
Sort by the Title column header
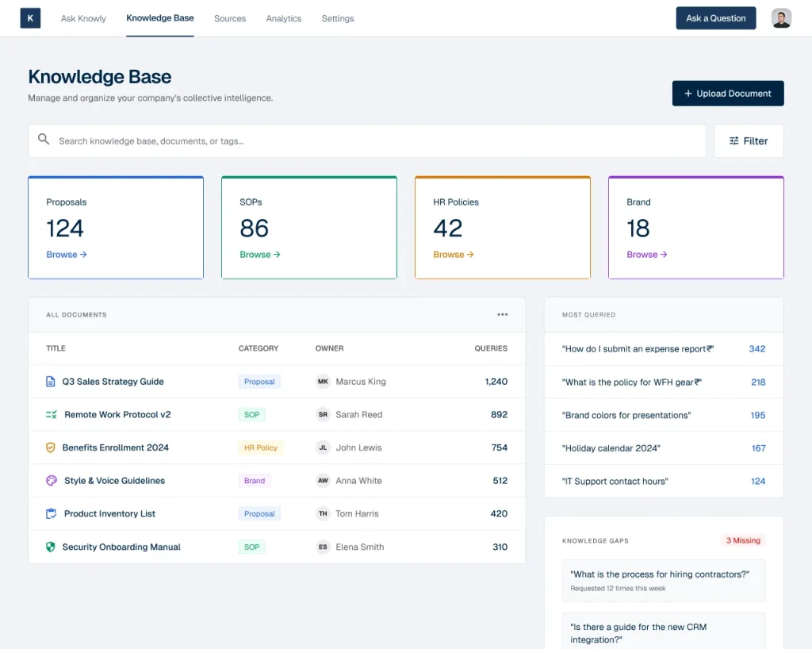[56, 348]
